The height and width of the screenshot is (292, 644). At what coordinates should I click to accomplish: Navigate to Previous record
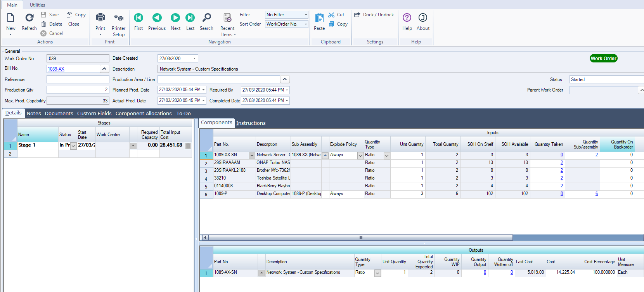pos(157,18)
